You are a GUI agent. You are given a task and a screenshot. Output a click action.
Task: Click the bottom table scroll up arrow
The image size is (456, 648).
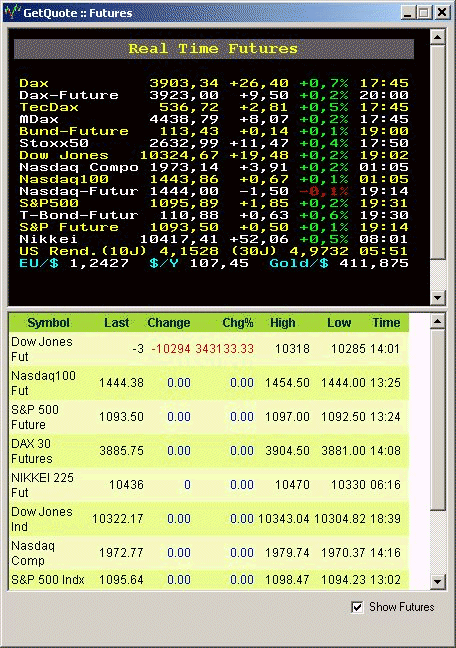tap(437, 321)
